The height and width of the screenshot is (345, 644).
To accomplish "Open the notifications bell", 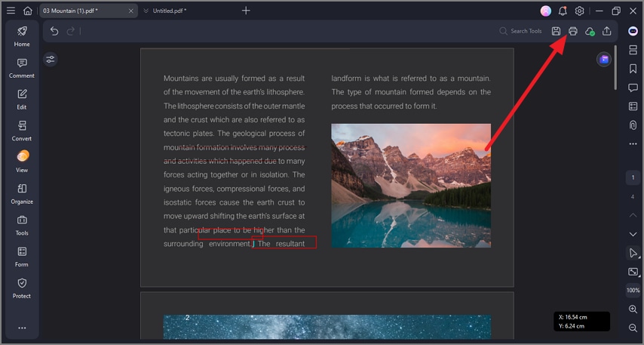I will [x=563, y=11].
